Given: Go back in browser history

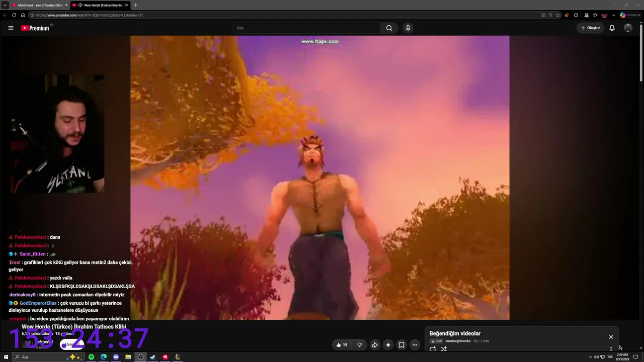Looking at the screenshot, I should click(5, 15).
